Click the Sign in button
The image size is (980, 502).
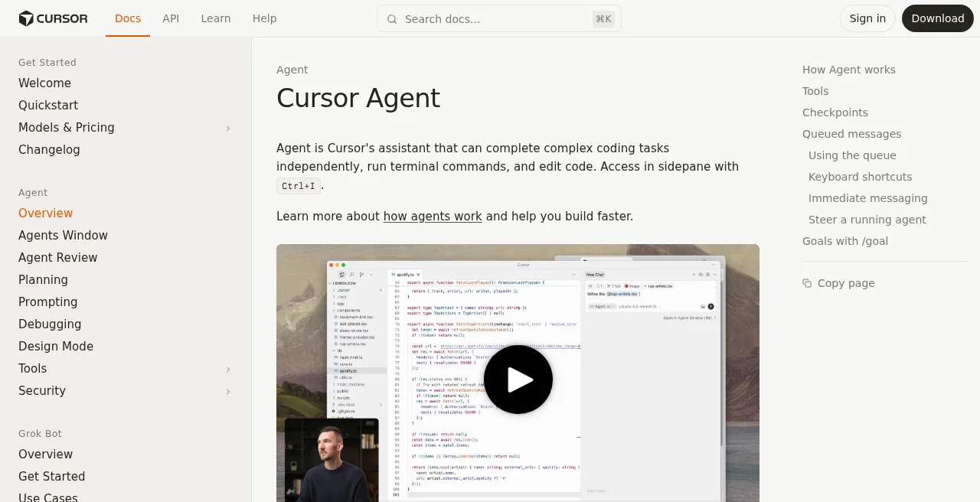tap(867, 18)
